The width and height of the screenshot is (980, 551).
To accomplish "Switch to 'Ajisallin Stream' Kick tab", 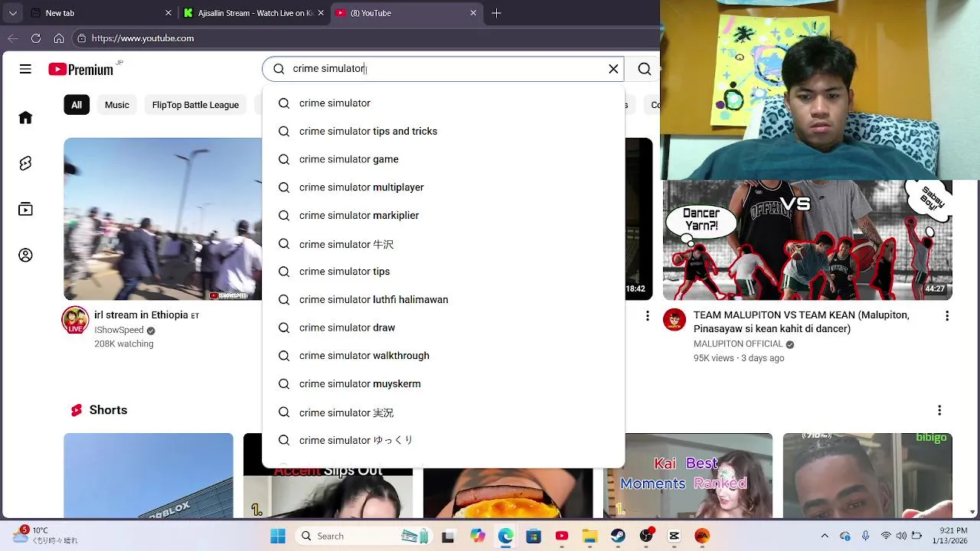I will coord(253,13).
